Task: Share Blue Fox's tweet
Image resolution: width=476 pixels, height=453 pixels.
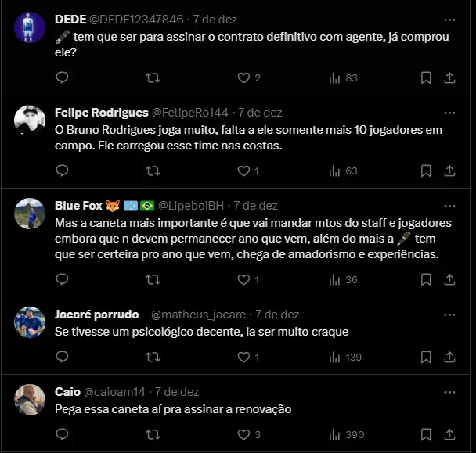Action: click(x=449, y=279)
